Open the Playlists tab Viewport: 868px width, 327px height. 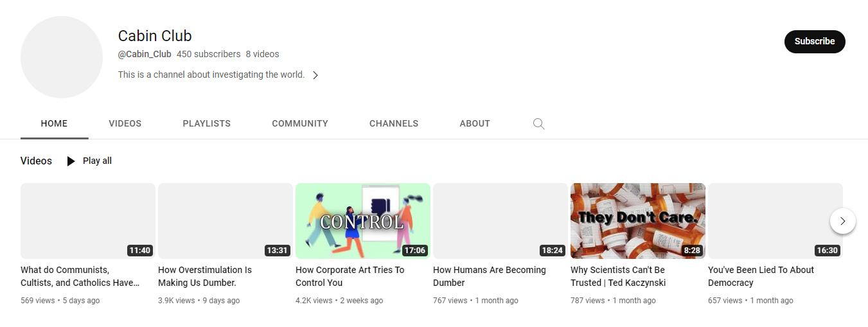(206, 123)
